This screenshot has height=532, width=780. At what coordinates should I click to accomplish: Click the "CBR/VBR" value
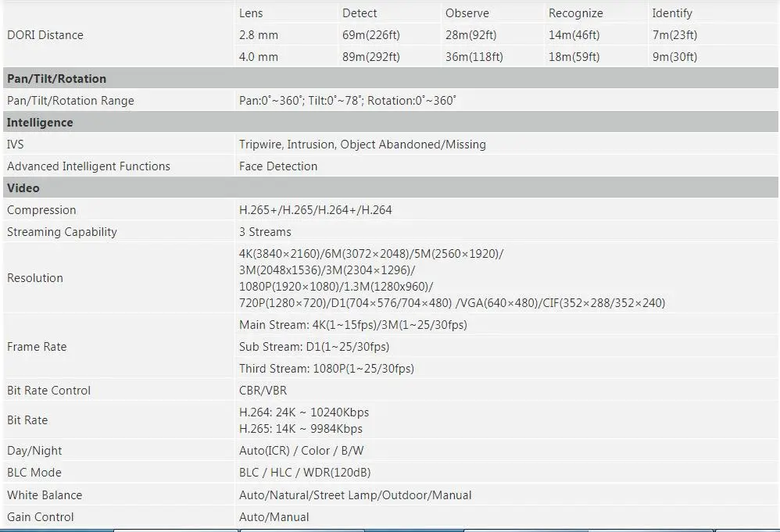point(263,391)
